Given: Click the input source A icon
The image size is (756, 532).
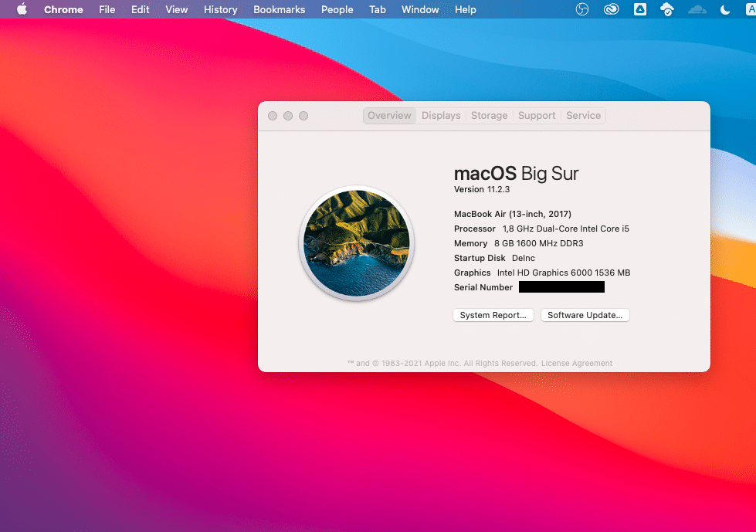Looking at the screenshot, I should [x=751, y=9].
